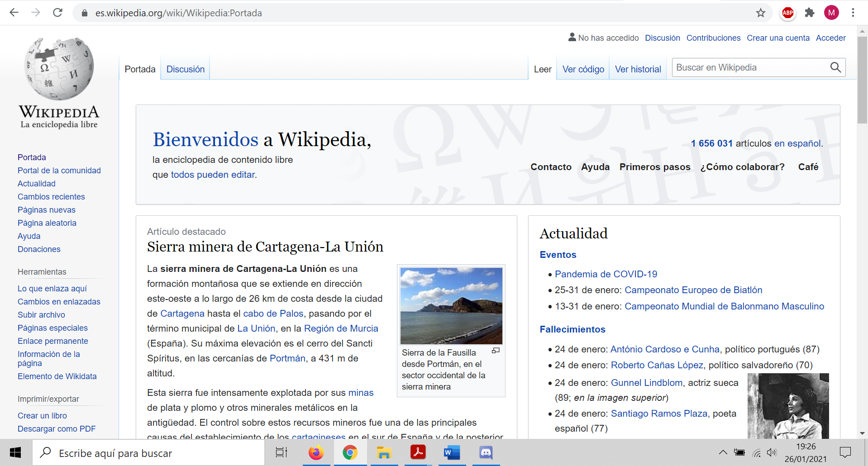This screenshot has width=868, height=466.
Task: Open the notification center icon
Action: tap(845, 452)
